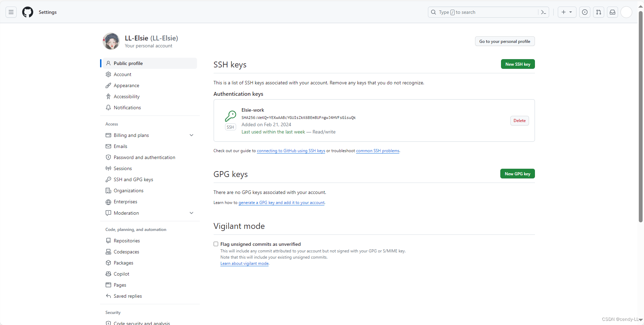Viewport: 644px width, 325px height.
Task: Click the Codespaces icon
Action: point(108,252)
